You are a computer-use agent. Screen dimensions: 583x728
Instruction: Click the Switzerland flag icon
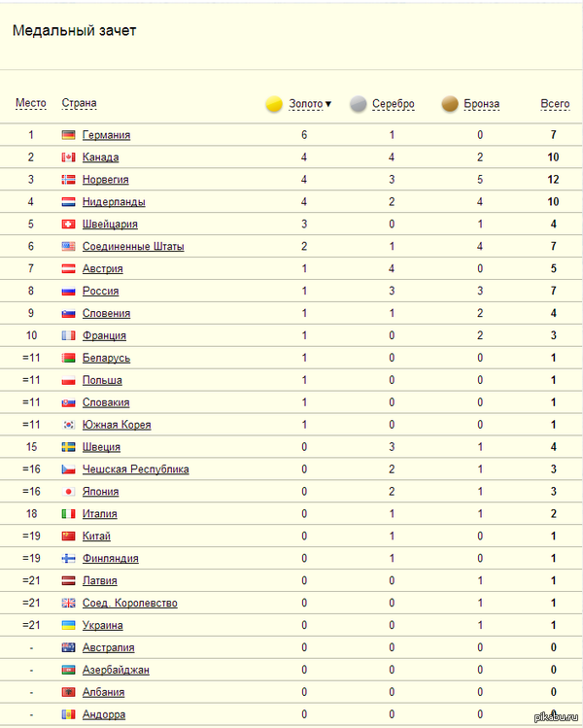coord(68,225)
